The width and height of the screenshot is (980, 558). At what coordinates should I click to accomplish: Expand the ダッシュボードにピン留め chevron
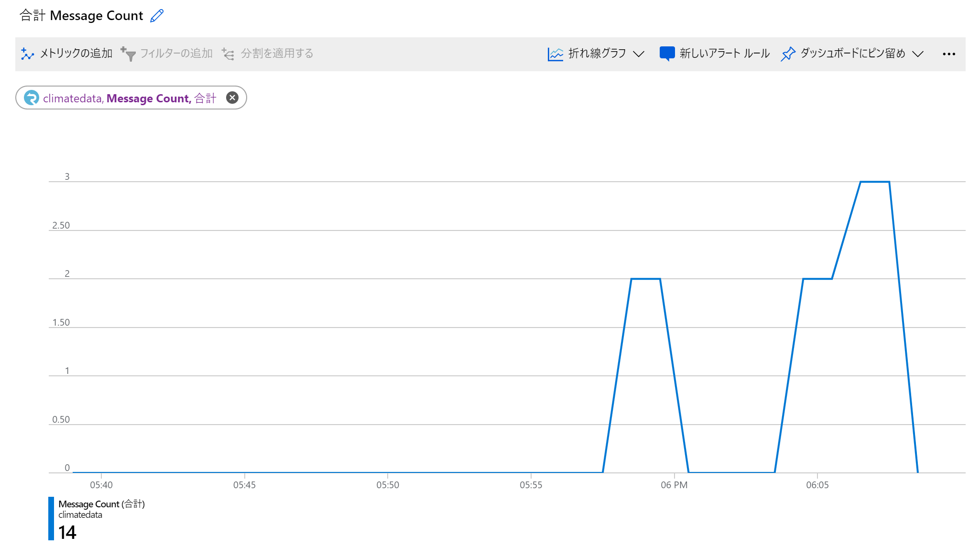tap(918, 54)
